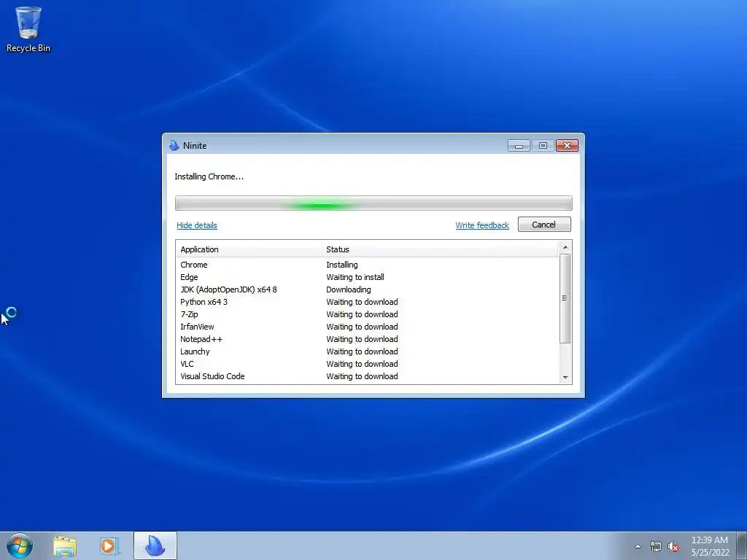Select the IrfanView row
747x560 pixels.
tap(367, 327)
